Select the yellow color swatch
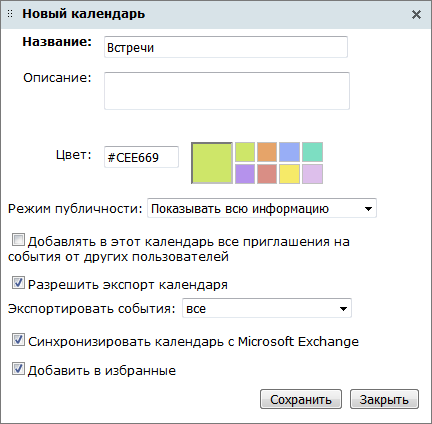Image resolution: width=432 pixels, height=424 pixels. [x=289, y=174]
